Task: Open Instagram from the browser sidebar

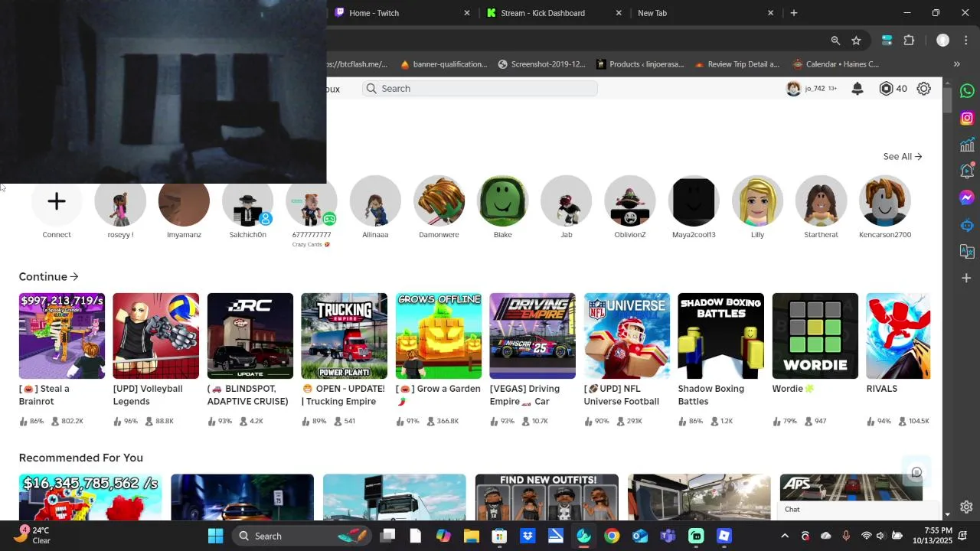Action: (x=967, y=118)
